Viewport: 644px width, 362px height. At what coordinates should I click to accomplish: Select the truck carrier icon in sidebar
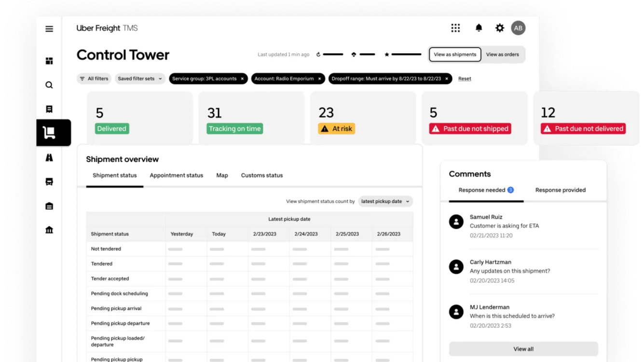tap(49, 181)
